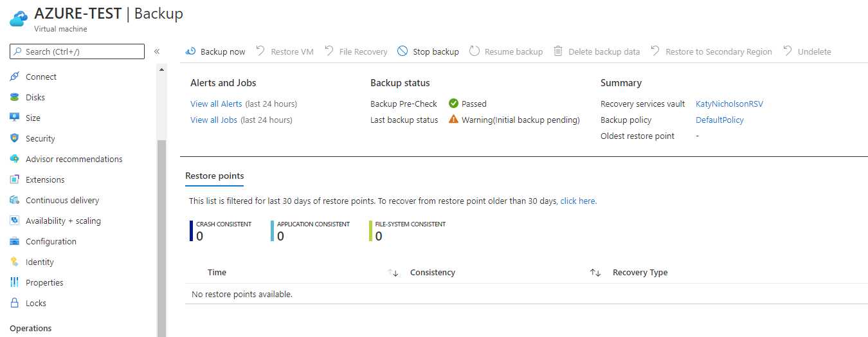Sort by Consistency column arrows
This screenshot has width=868, height=337.
(595, 273)
